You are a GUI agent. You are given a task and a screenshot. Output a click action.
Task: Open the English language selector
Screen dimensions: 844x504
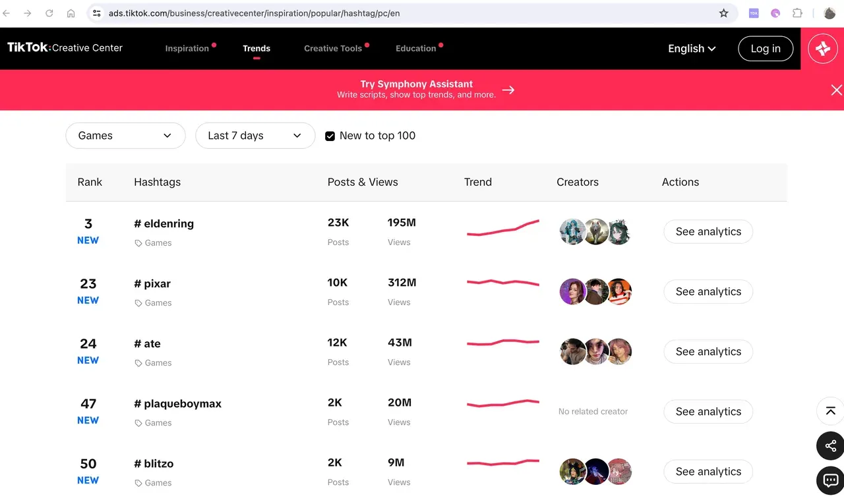(690, 48)
